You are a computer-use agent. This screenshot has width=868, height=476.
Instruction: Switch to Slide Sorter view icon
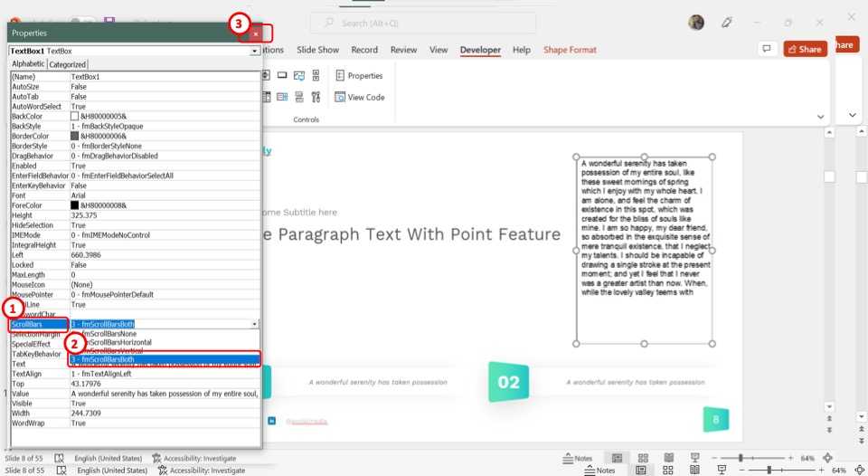(642, 458)
